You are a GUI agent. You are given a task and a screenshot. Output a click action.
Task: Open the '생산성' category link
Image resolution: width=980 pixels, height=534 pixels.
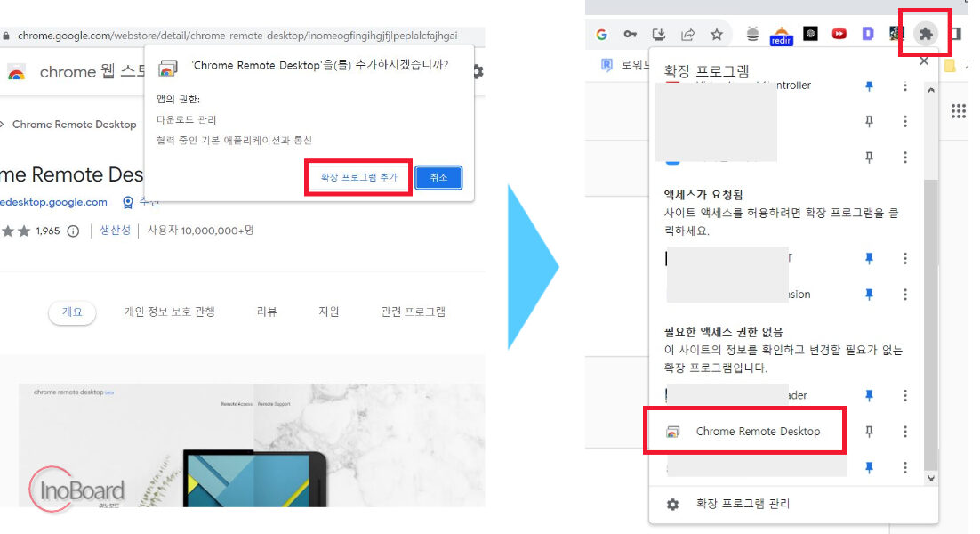(116, 231)
